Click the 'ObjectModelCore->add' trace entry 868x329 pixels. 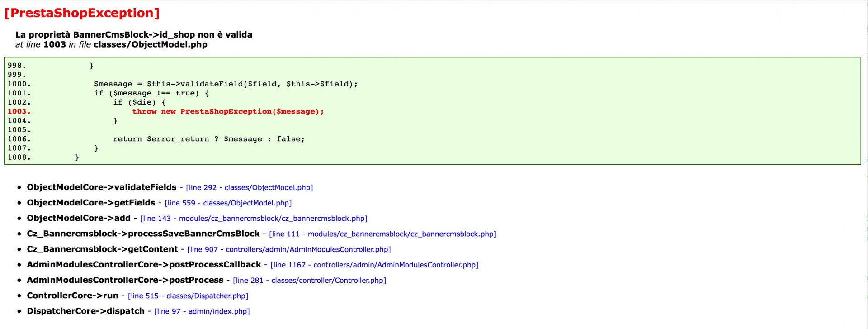pos(79,218)
